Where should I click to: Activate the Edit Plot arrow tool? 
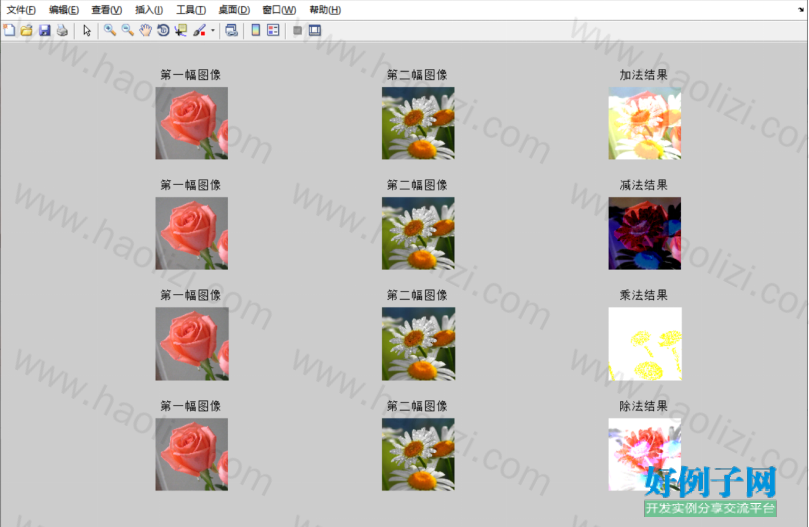tap(87, 30)
